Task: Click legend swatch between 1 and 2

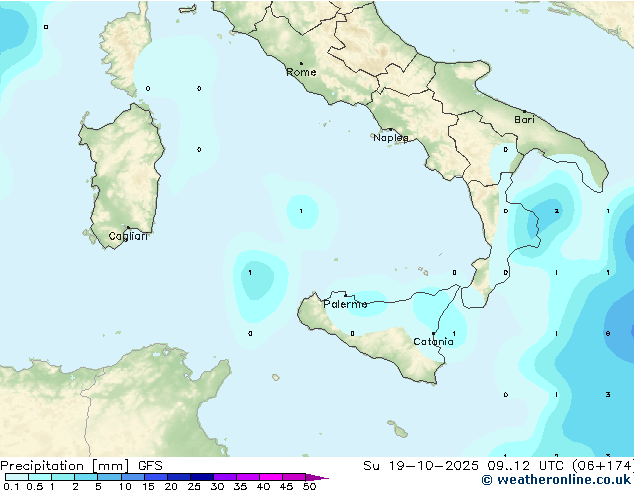Action: click(x=63, y=477)
